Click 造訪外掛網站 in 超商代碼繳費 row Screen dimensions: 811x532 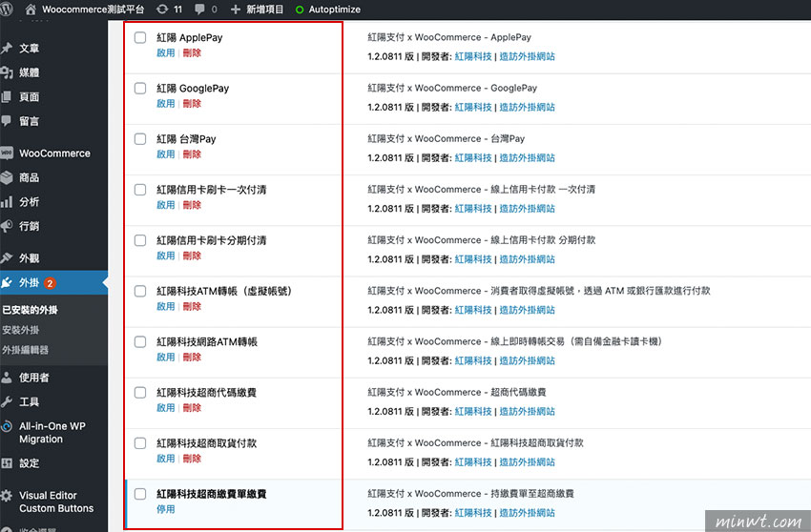click(x=527, y=411)
